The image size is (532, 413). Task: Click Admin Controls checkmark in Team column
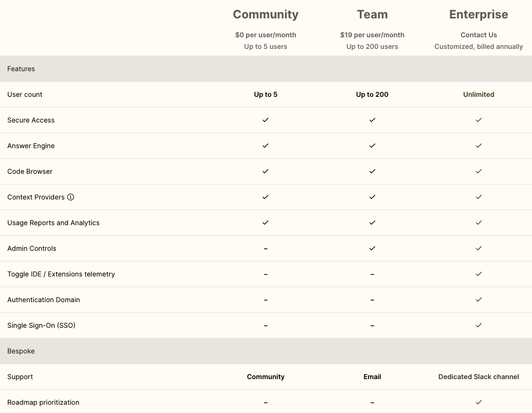click(x=372, y=248)
